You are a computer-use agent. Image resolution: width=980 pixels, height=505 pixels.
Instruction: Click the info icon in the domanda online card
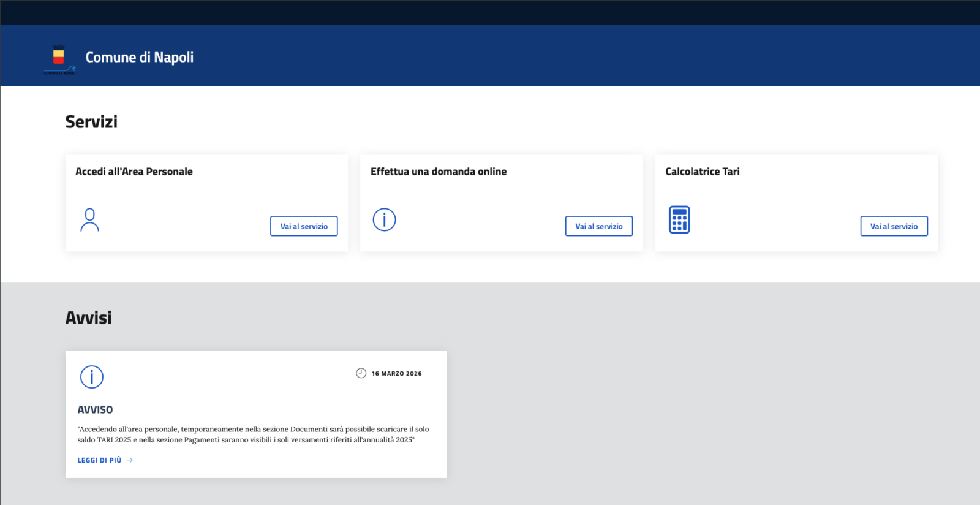[384, 219]
